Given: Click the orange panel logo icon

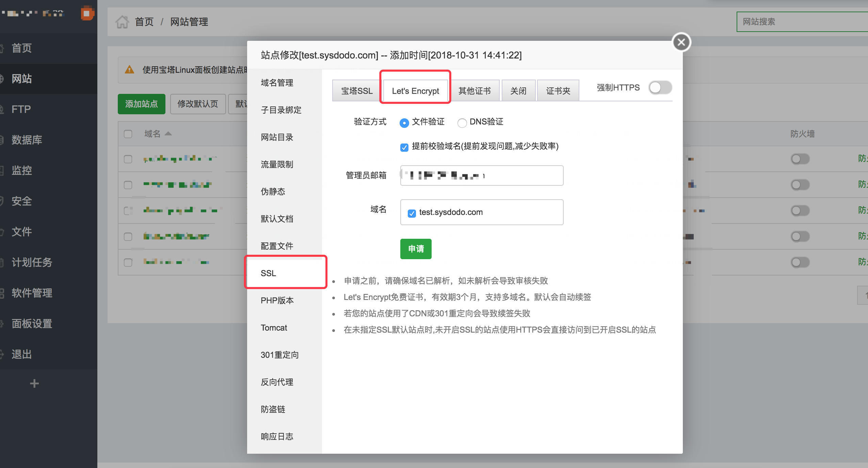Looking at the screenshot, I should pyautogui.click(x=87, y=13).
